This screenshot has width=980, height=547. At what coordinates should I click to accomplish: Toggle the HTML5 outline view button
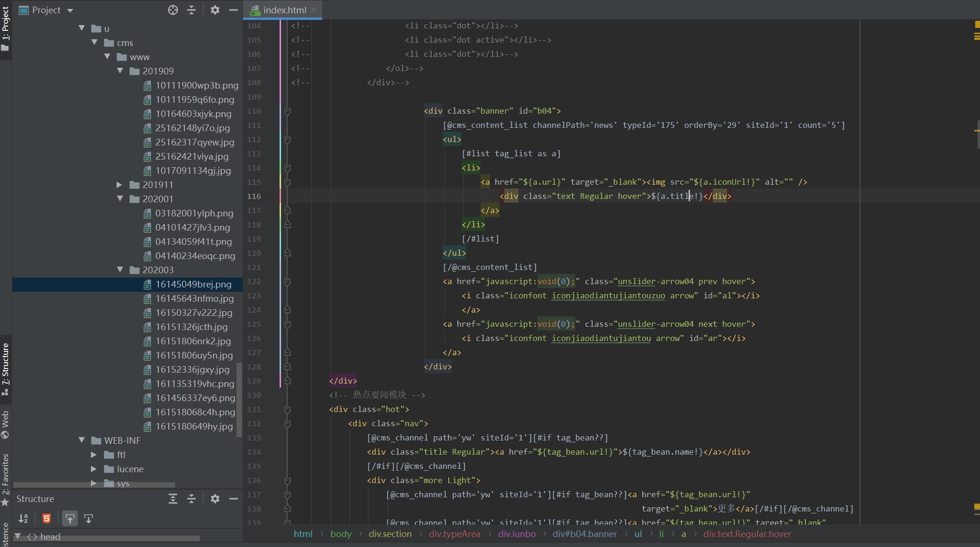pos(46,519)
